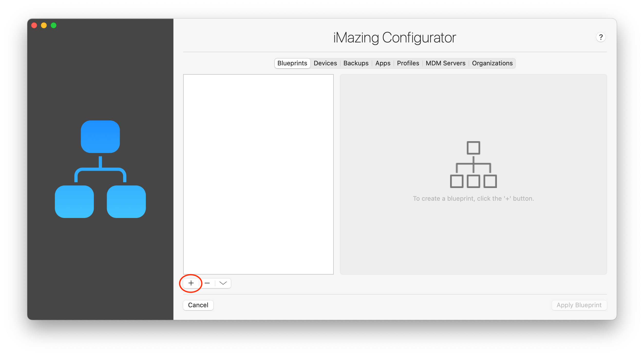Select the Blueprints tab
The height and width of the screenshot is (356, 644).
293,63
